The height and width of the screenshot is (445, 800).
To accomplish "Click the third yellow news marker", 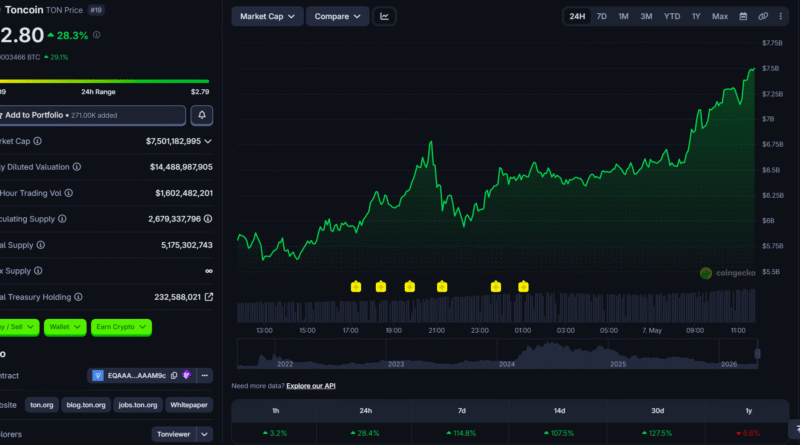I will click(410, 287).
